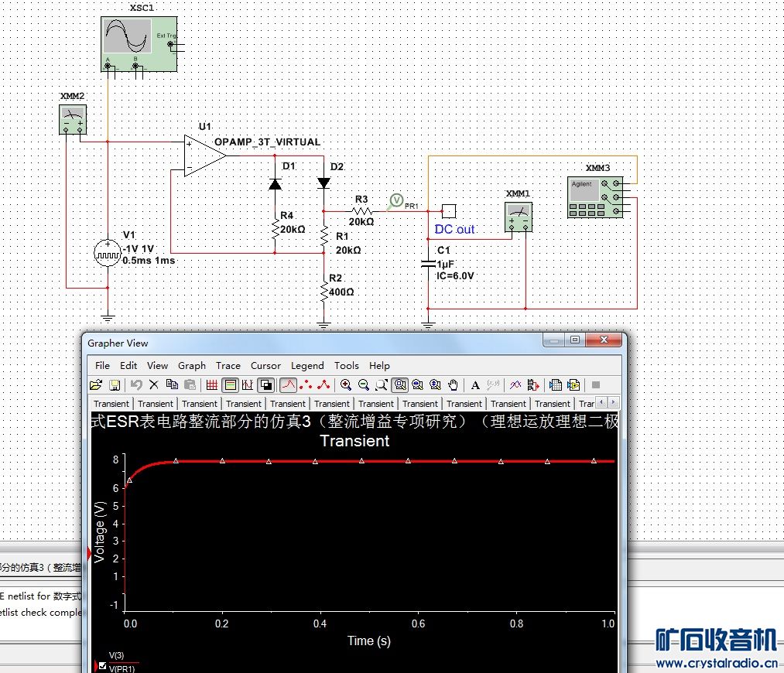Toggle the Show legend button
784x673 pixels.
point(230,384)
